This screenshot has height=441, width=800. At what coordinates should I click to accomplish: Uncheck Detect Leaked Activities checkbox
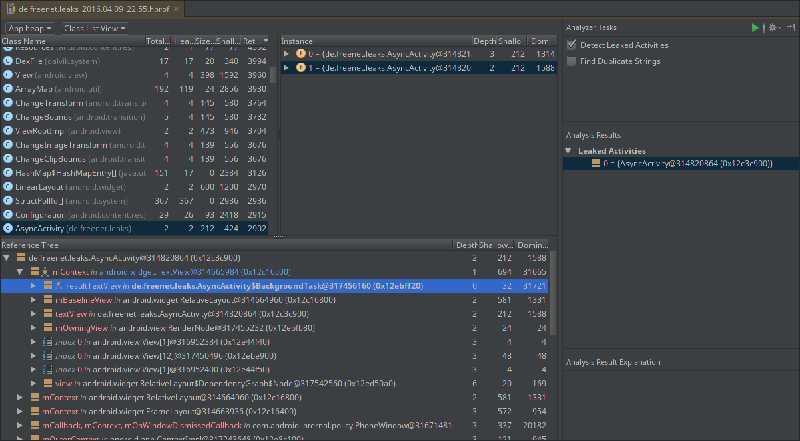[x=571, y=45]
